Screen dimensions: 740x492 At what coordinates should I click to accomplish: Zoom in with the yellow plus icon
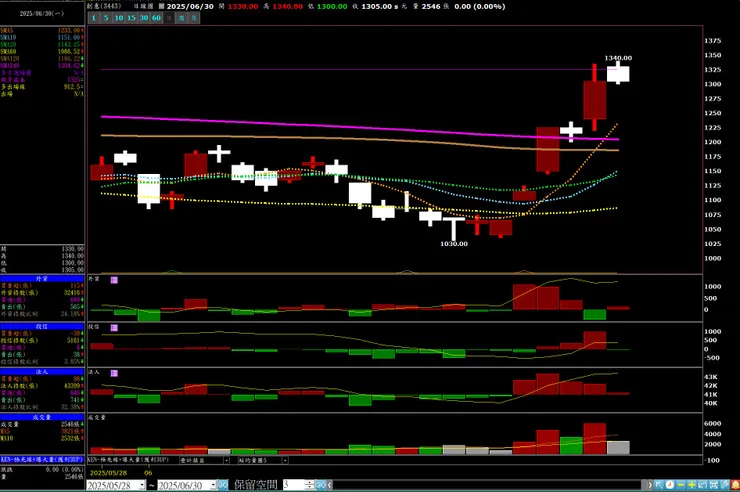(691, 485)
